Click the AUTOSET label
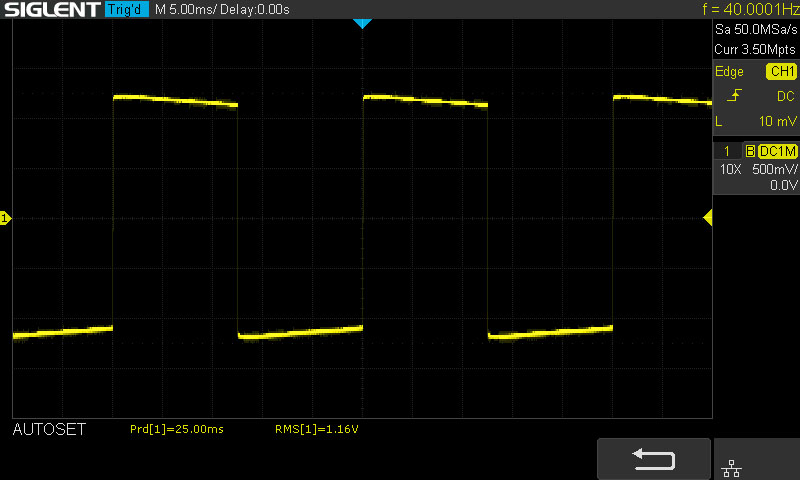 tap(49, 430)
